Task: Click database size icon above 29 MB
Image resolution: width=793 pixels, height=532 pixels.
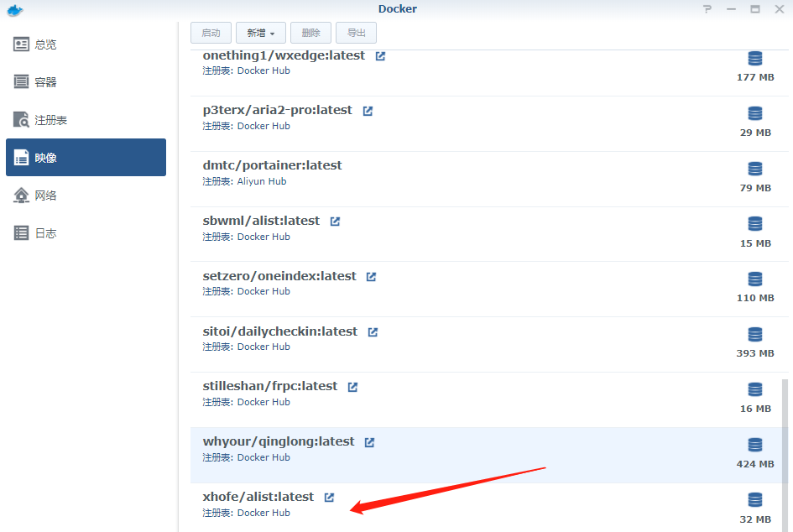Action: (755, 113)
